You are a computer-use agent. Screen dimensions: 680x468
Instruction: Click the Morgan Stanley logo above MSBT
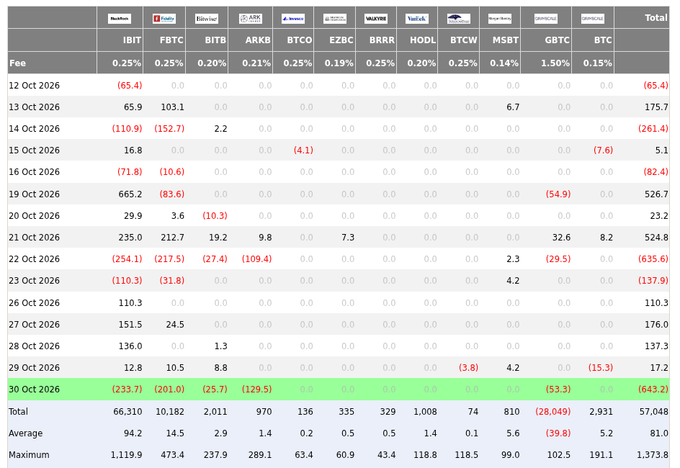(x=500, y=19)
